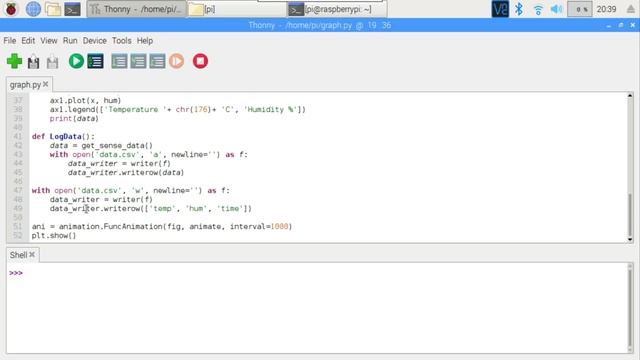Launch the Terminal icon in taskbar
640x360 pixels.
(x=73, y=9)
